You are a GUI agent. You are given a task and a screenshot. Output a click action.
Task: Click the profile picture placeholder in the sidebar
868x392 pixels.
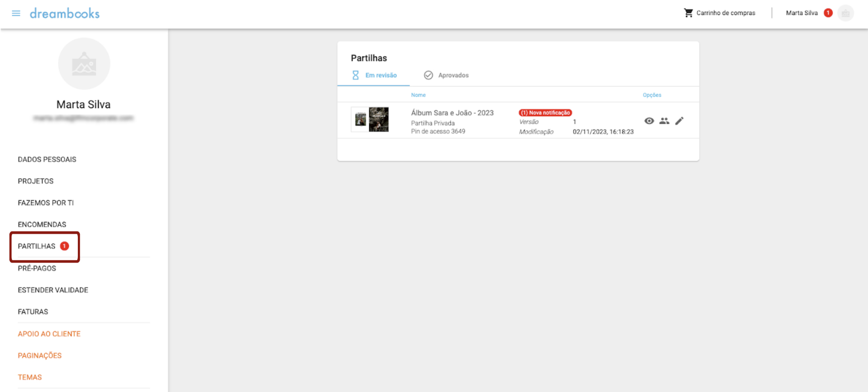click(84, 64)
